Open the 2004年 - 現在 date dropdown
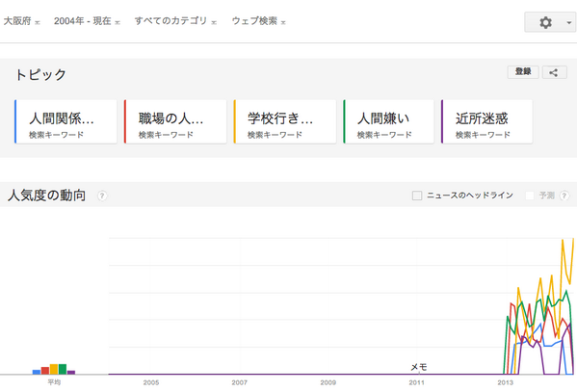 (x=87, y=21)
